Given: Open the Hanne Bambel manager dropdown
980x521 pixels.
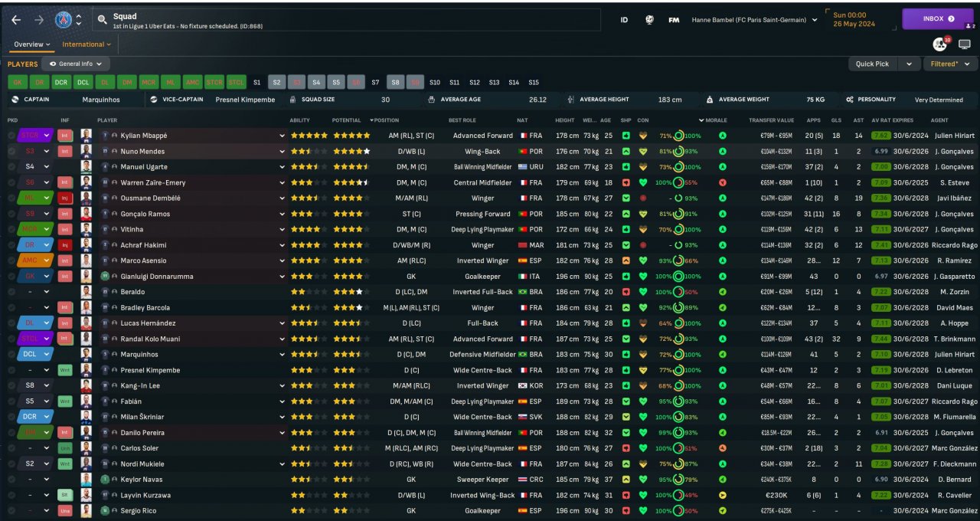Looking at the screenshot, I should 754,20.
